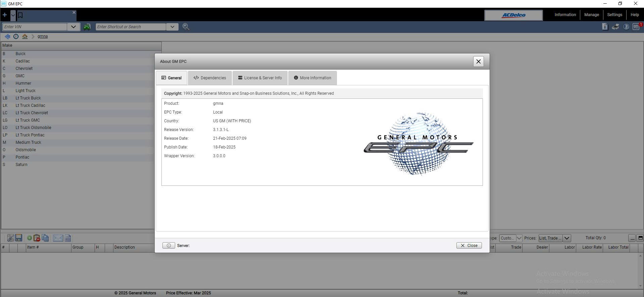Click the floppy disk save icon
The height and width of the screenshot is (297, 644).
coord(19,238)
